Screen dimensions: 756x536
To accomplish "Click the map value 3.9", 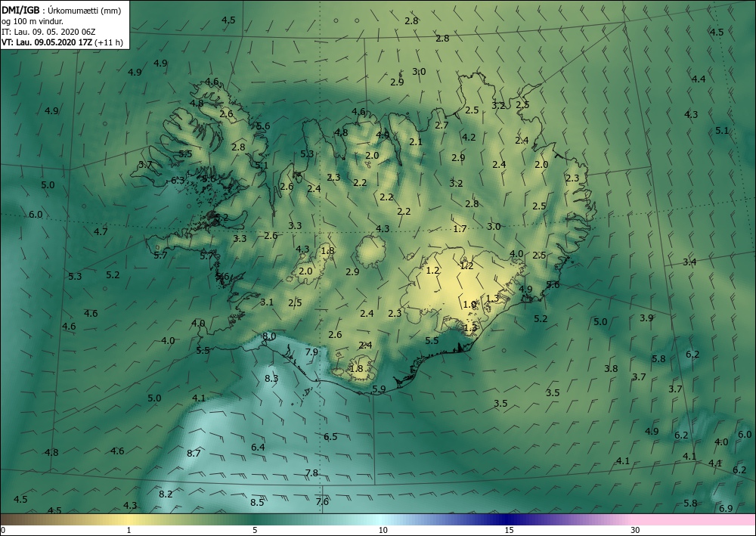I will (x=646, y=318).
